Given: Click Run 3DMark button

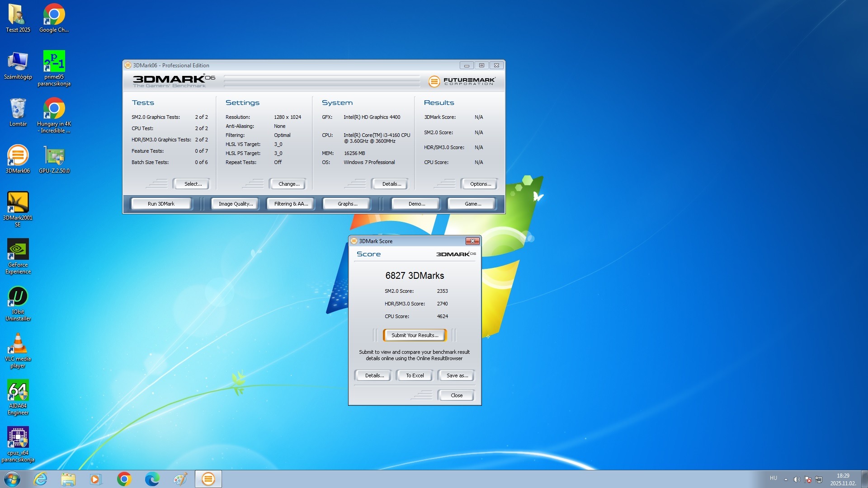Looking at the screenshot, I should [161, 204].
